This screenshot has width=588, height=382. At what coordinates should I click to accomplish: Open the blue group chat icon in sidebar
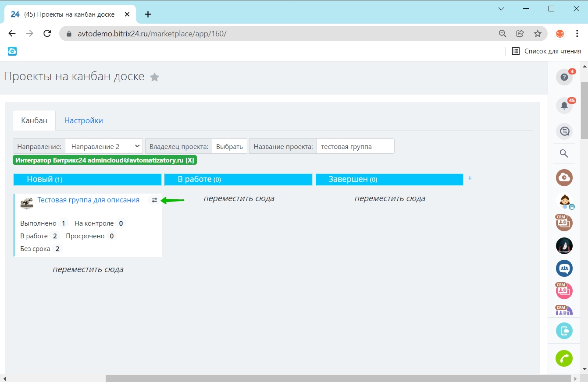point(564,268)
